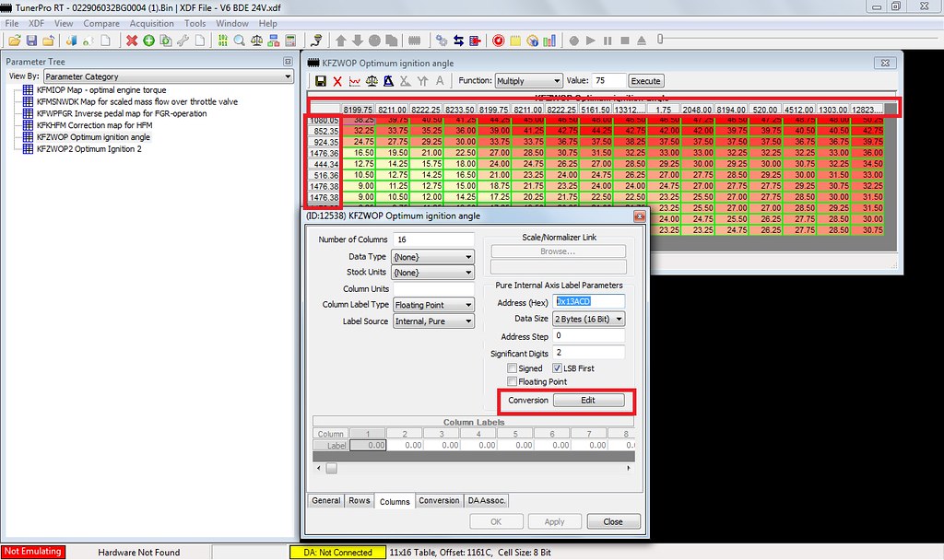The image size is (944, 560).
Task: Uncheck the LSB First checkbox
Action: click(557, 368)
